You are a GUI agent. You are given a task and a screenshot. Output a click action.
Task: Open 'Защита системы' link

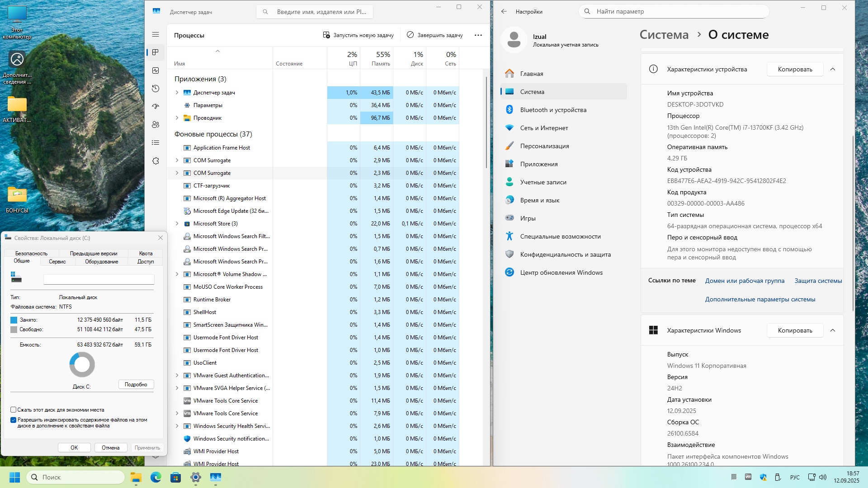tap(818, 281)
